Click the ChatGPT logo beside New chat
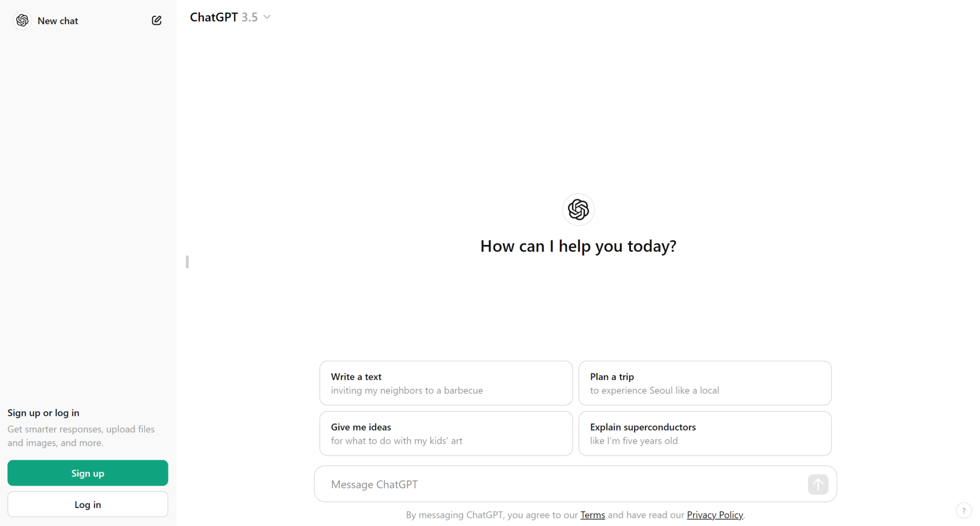 coord(22,20)
